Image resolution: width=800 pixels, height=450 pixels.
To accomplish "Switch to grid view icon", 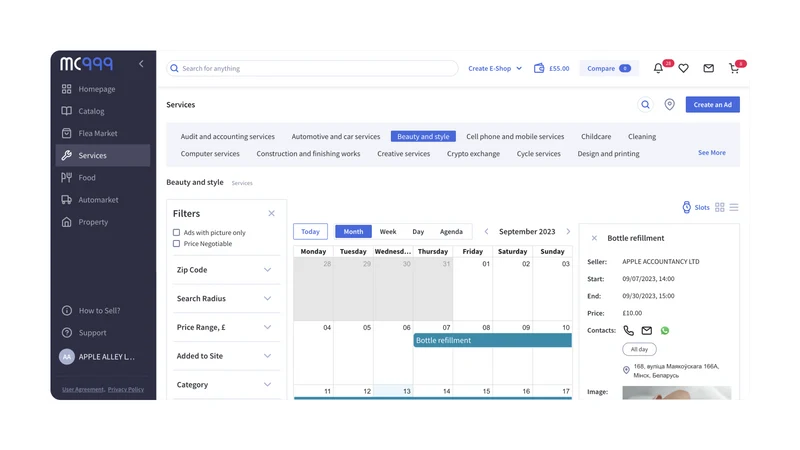I will click(x=719, y=207).
